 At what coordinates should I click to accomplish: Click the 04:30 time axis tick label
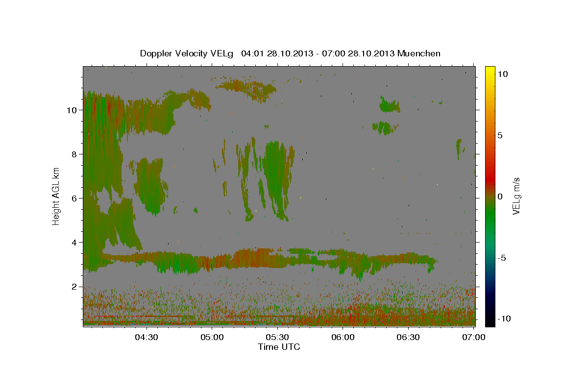(x=147, y=337)
